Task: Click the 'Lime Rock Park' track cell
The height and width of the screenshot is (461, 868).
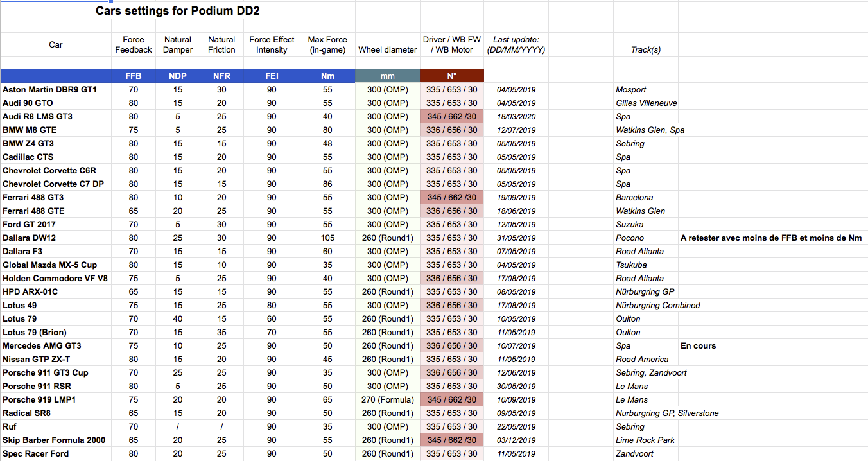Action: pyautogui.click(x=646, y=440)
